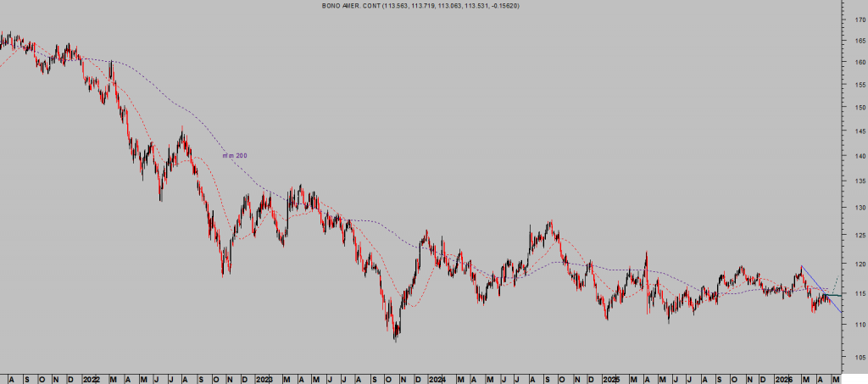Click the candle low in October 2022
Viewport: 868px width, 384px height.
pos(224,273)
